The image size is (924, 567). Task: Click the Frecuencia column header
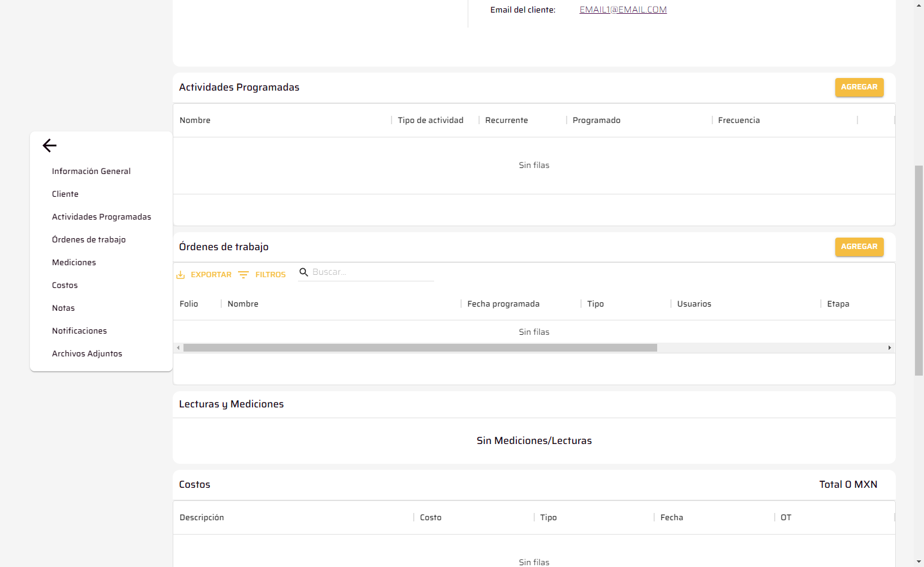pos(739,120)
